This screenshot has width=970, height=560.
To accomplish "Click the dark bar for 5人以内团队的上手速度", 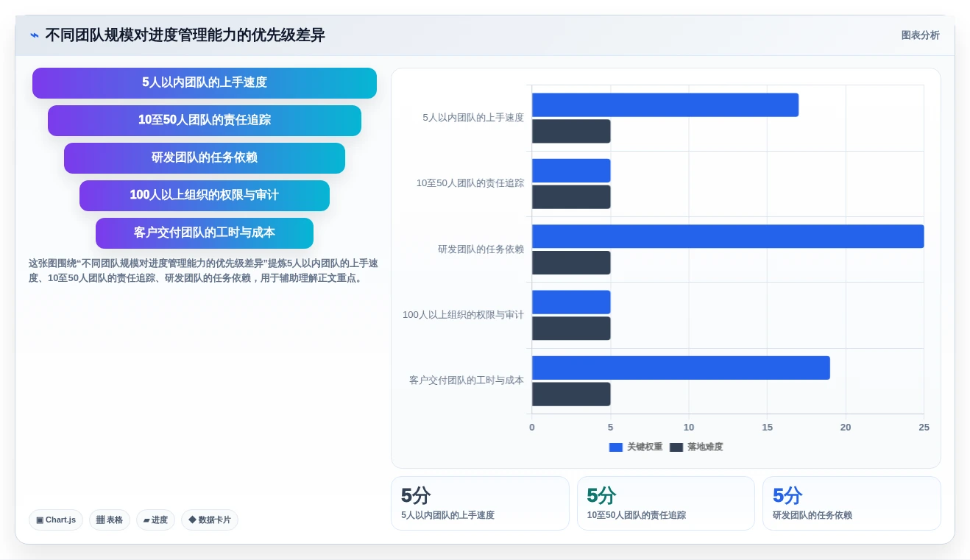I will click(571, 132).
